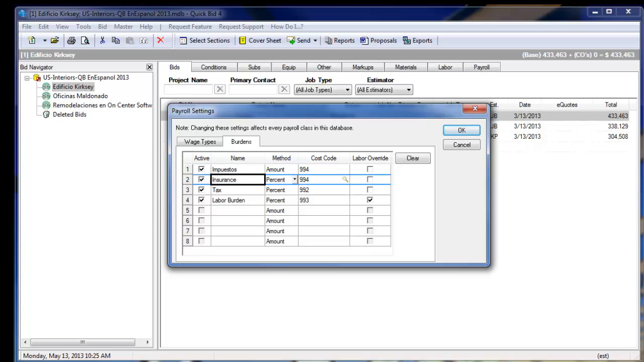Click the renumber (1 2) toolbar icon
Viewport: 644px width, 362px height.
tap(143, 41)
